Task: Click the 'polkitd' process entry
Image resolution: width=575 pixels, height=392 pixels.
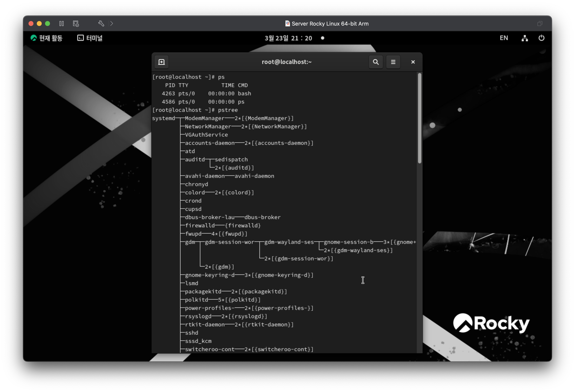Action: 196,300
